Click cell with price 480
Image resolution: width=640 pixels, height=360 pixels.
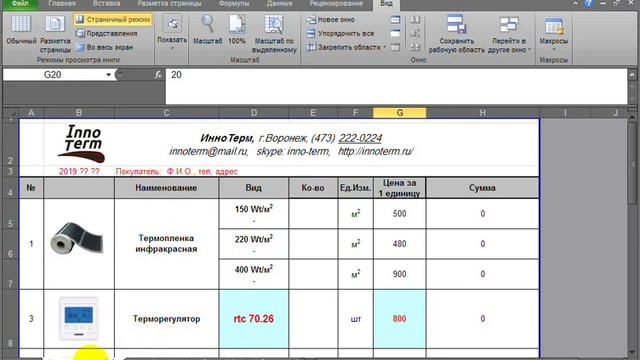coord(400,244)
